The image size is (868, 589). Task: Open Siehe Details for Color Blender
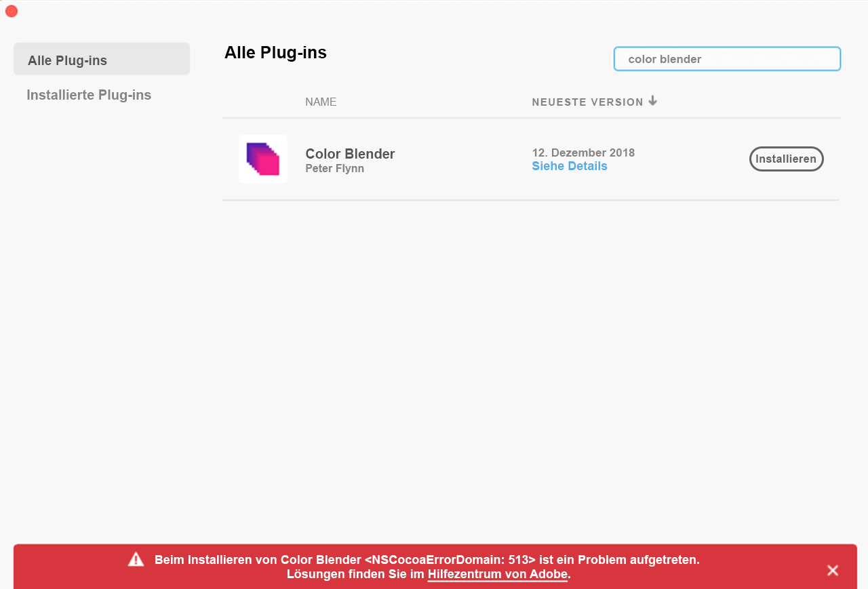coord(569,165)
